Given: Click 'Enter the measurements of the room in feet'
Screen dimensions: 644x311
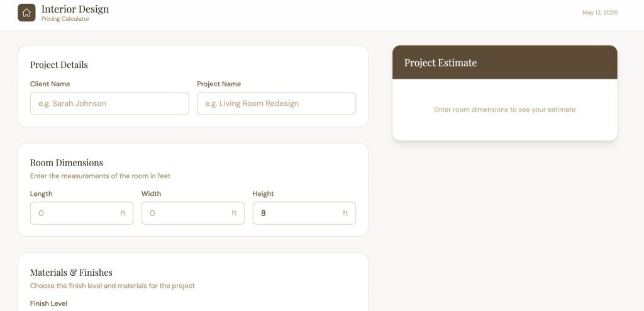Looking at the screenshot, I should [x=100, y=176].
